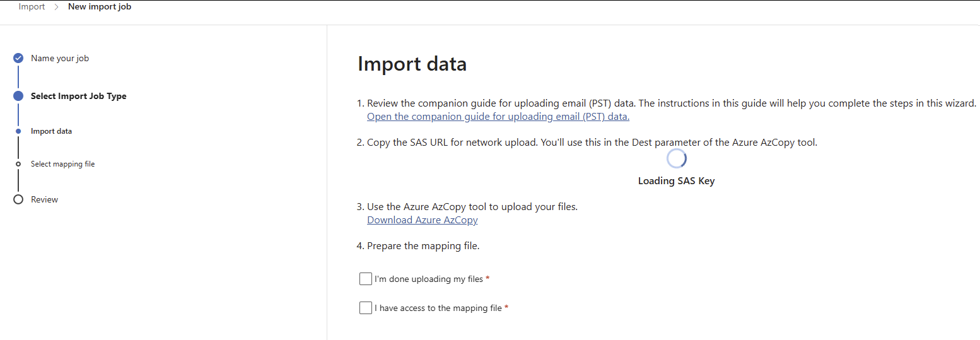Click the large Import data page heading
980x340 pixels.
(x=412, y=64)
